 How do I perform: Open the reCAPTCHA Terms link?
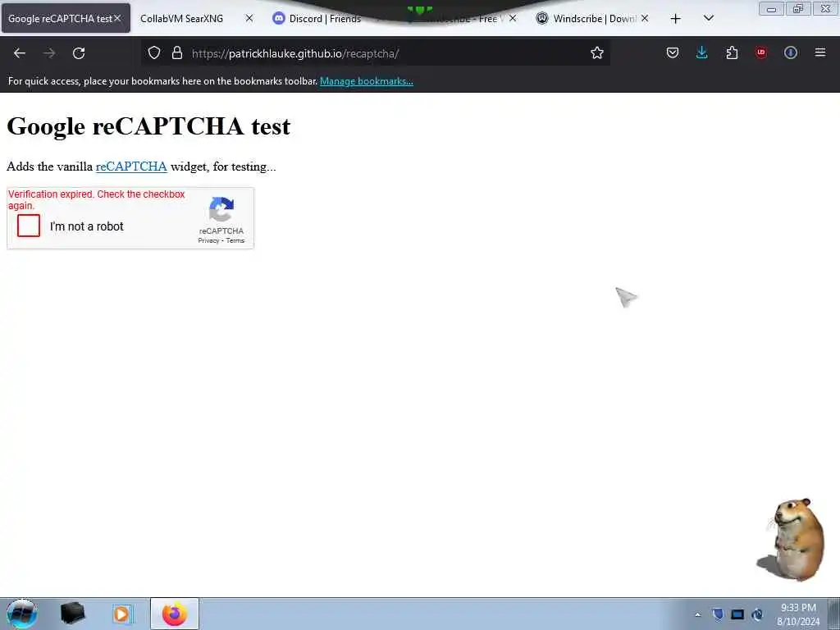point(235,240)
